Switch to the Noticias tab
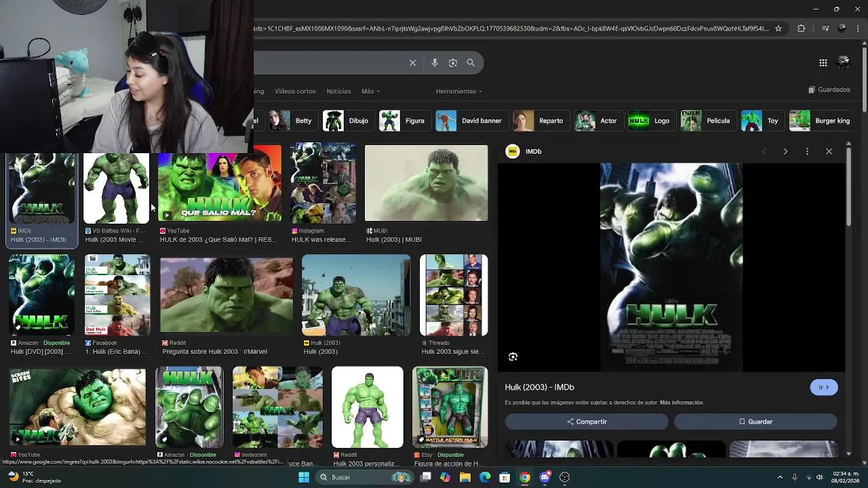The width and height of the screenshot is (868, 488). pyautogui.click(x=338, y=91)
